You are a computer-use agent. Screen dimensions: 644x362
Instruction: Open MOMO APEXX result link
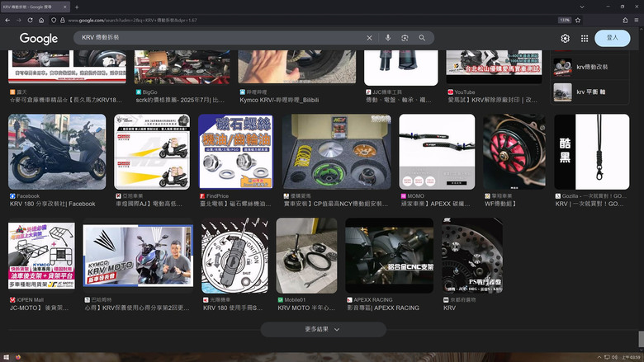pos(435,204)
